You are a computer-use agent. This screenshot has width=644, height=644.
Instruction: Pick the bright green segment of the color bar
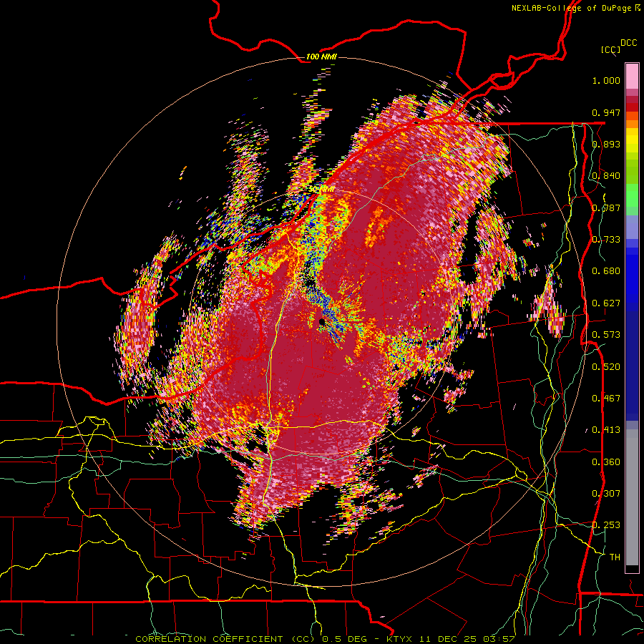tap(632, 195)
